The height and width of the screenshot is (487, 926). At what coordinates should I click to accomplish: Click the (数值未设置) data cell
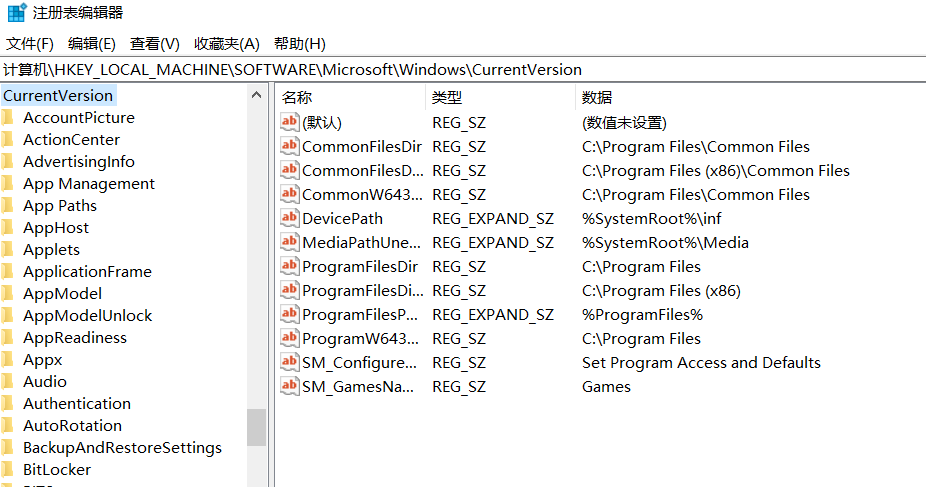tap(624, 123)
